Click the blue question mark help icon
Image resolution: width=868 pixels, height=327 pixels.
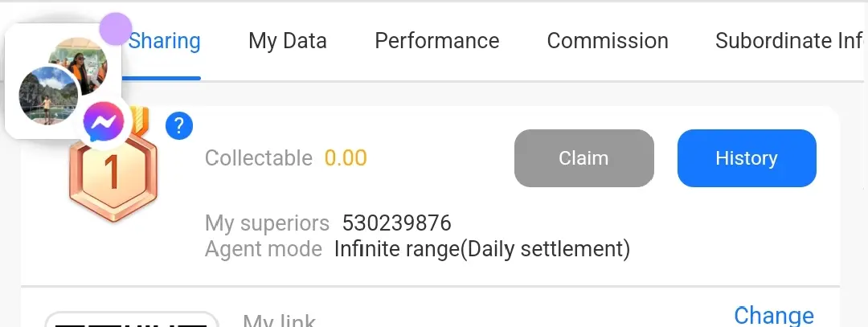[x=178, y=127]
